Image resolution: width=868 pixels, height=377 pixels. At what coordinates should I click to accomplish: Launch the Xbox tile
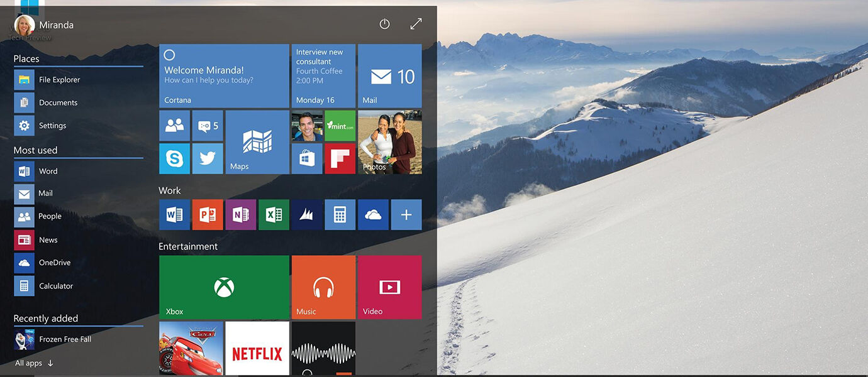[x=224, y=287]
